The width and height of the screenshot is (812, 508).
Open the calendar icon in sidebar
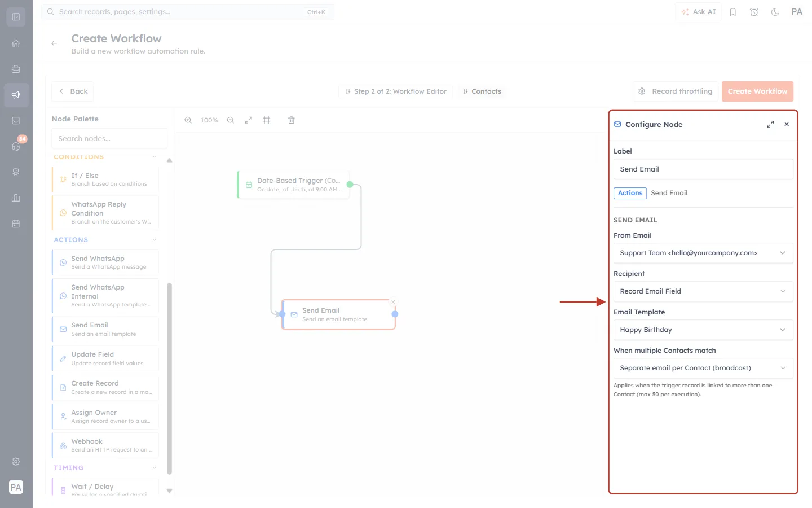(16, 224)
